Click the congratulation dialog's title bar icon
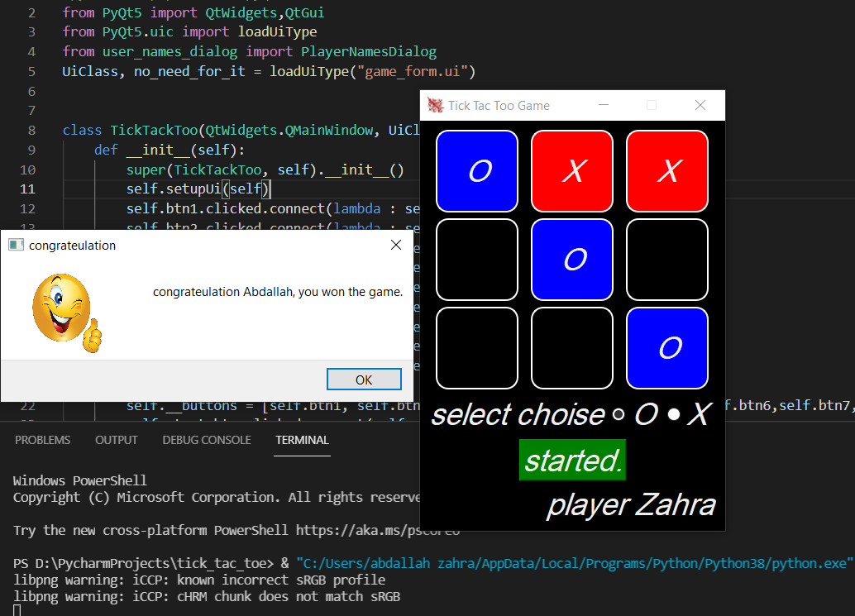The height and width of the screenshot is (616, 855). tap(15, 245)
